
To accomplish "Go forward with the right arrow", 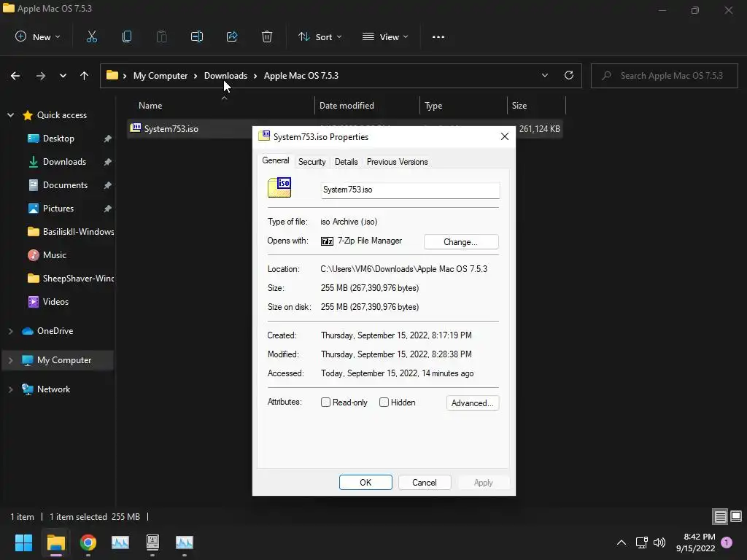I will (41, 76).
